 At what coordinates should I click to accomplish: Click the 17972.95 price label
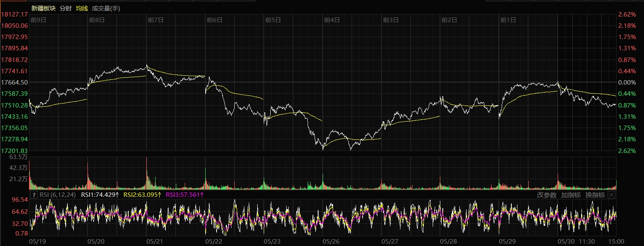15,37
